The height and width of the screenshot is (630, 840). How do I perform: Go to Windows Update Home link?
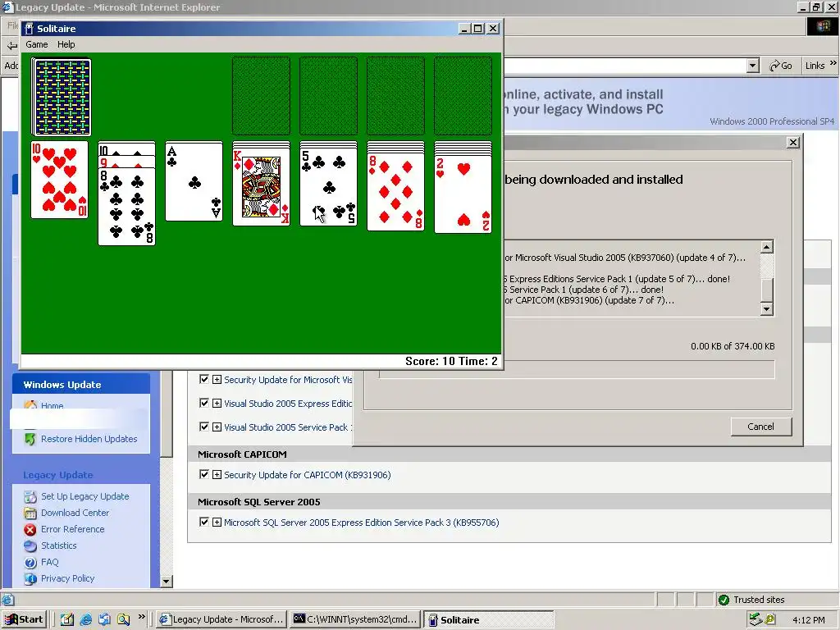(x=52, y=406)
